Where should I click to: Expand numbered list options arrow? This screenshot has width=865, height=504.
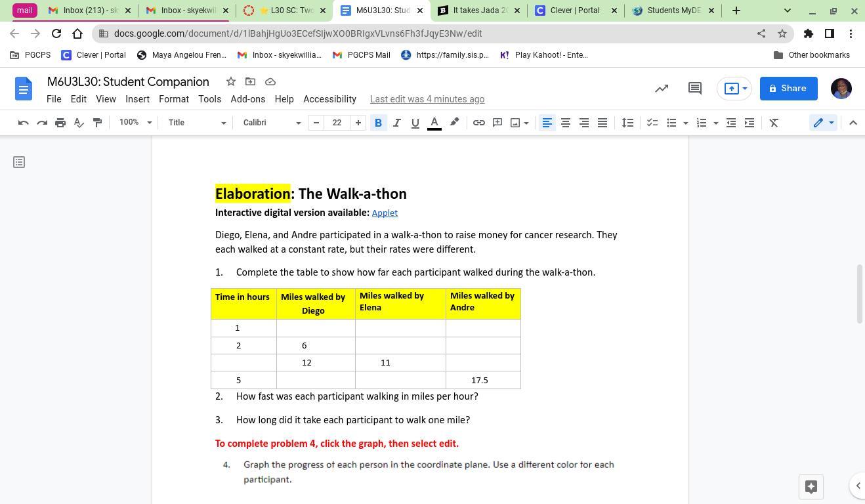715,123
